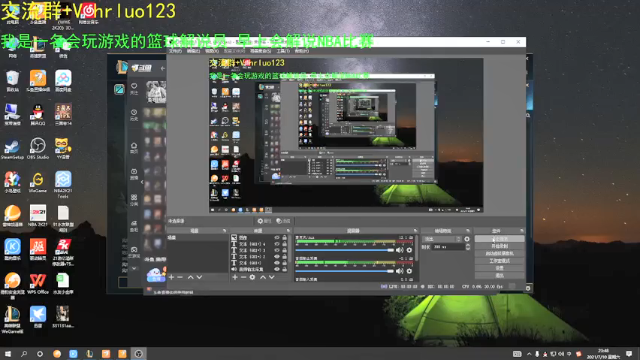Toggle visibility of the top image source
Screen dimensions: 640x360
[x=277, y=238]
